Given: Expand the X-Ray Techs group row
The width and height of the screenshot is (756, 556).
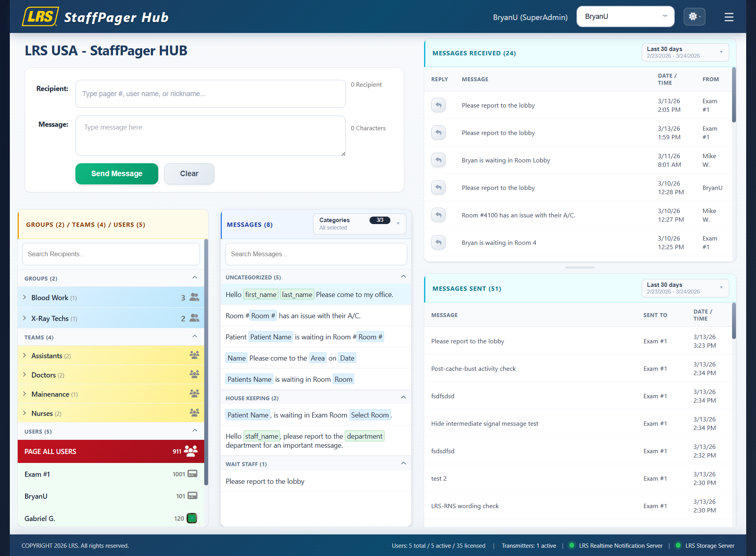Looking at the screenshot, I should click(24, 318).
